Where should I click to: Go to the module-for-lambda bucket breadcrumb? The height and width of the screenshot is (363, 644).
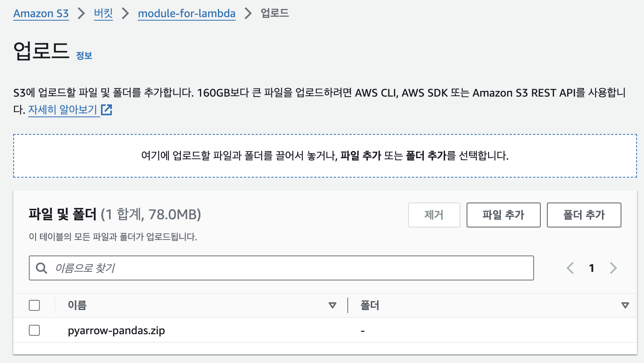(x=187, y=14)
